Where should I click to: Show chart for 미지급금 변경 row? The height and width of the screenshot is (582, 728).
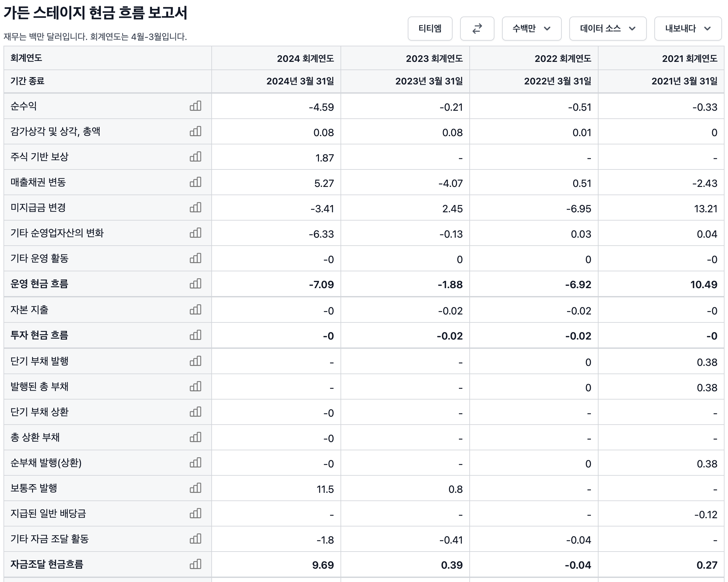(x=195, y=208)
